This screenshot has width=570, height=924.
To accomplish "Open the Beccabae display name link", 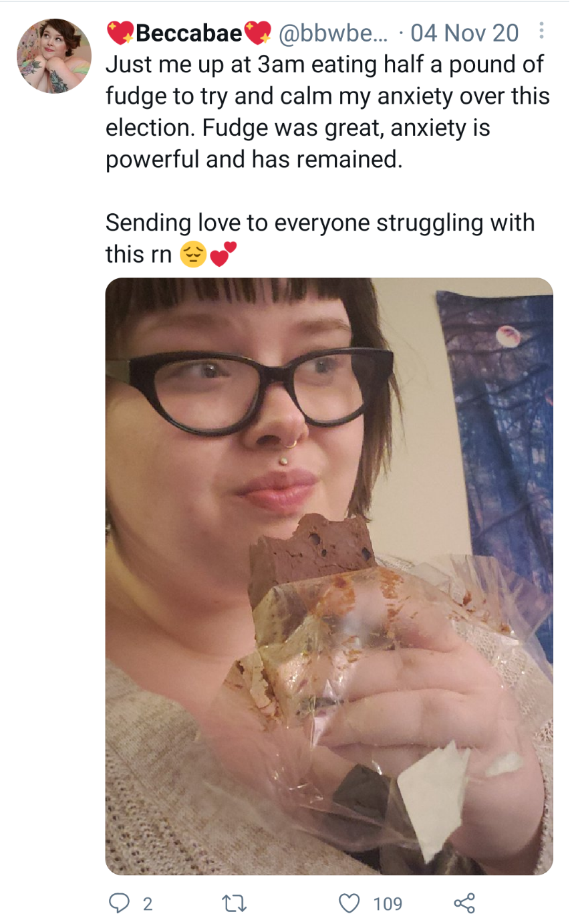I will click(x=189, y=32).
